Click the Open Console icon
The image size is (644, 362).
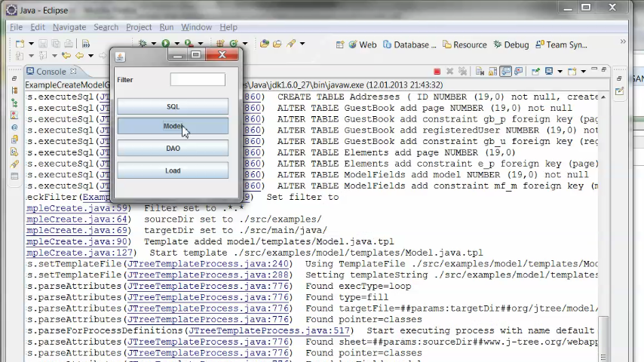point(572,72)
